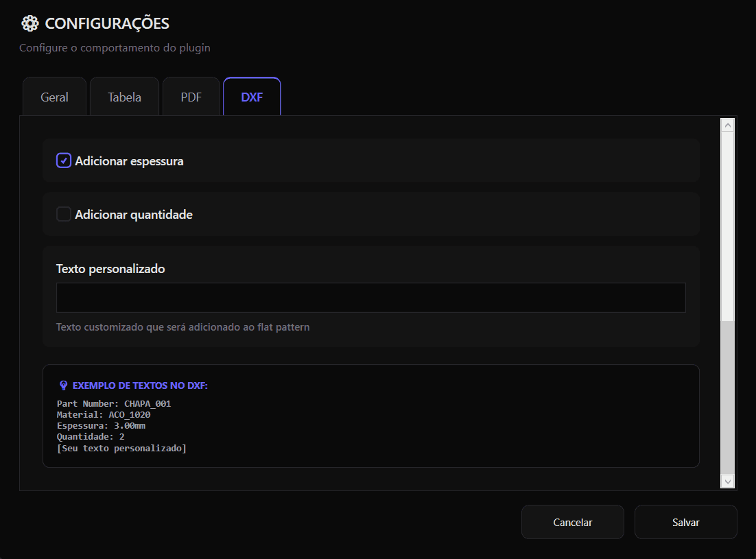
Task: Enable the Adicionar quantidade checkbox
Action: tap(64, 215)
